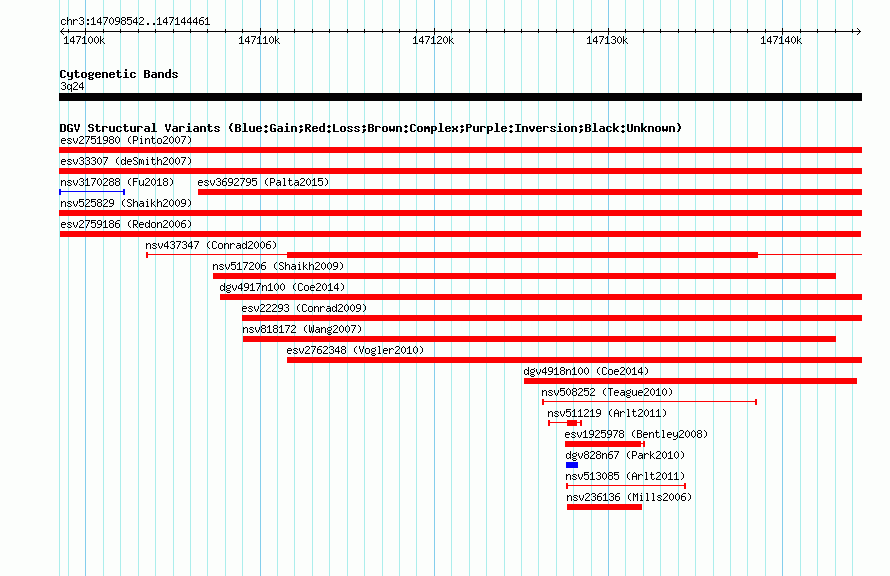The height and width of the screenshot is (576, 890).
Task: Click the red dgv4918n100 loss bar
Action: point(690,381)
